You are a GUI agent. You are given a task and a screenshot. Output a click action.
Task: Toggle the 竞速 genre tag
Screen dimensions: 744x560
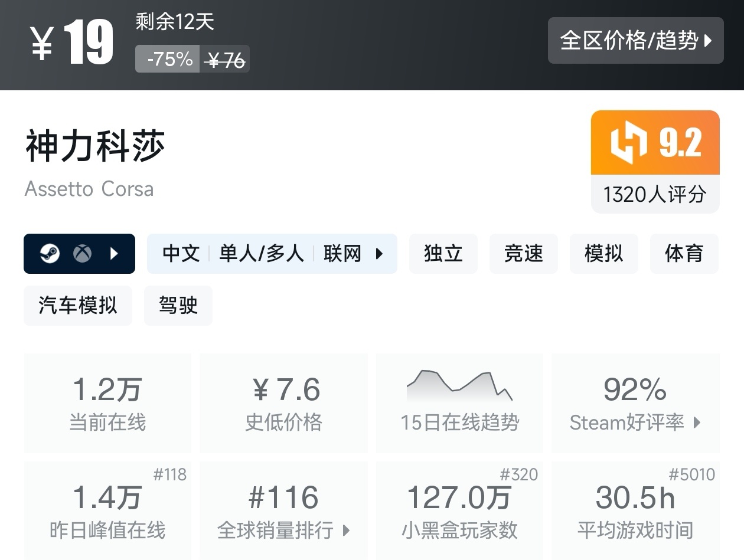point(523,254)
